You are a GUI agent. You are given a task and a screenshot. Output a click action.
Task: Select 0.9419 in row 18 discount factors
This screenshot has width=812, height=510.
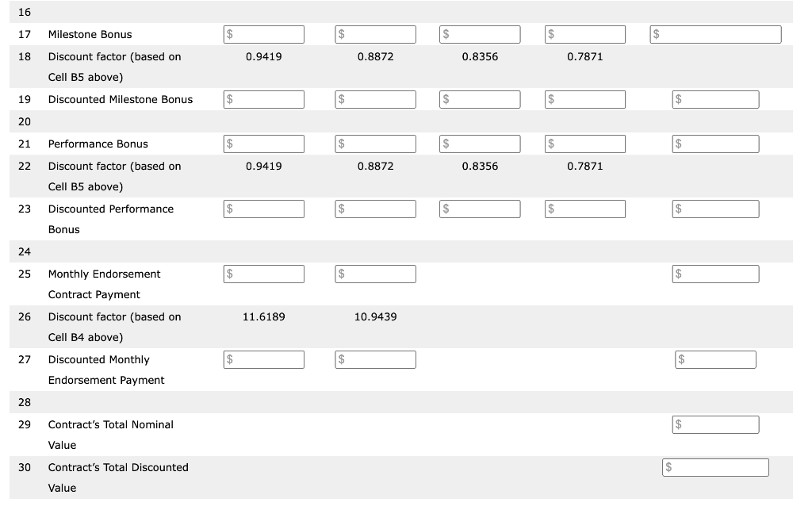pos(263,57)
